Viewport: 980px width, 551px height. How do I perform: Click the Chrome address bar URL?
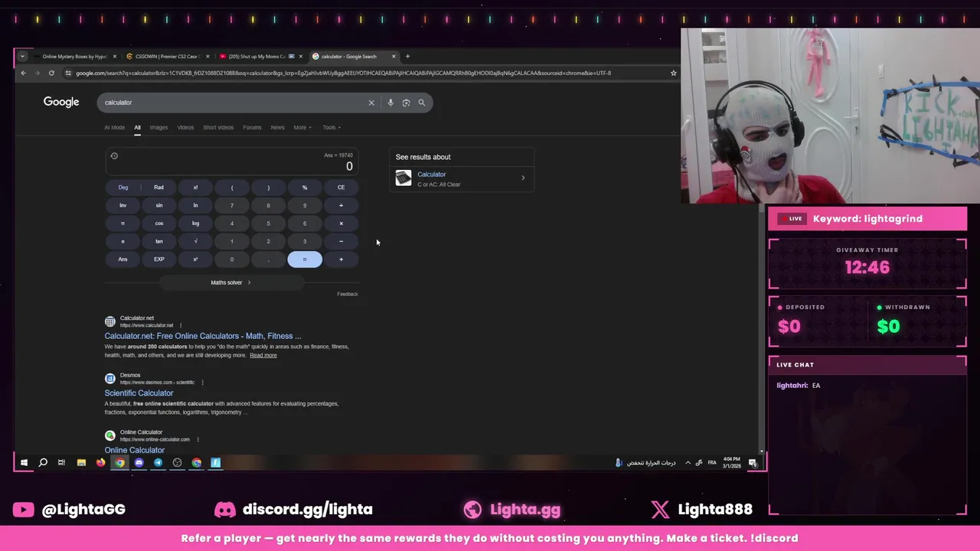click(x=343, y=73)
